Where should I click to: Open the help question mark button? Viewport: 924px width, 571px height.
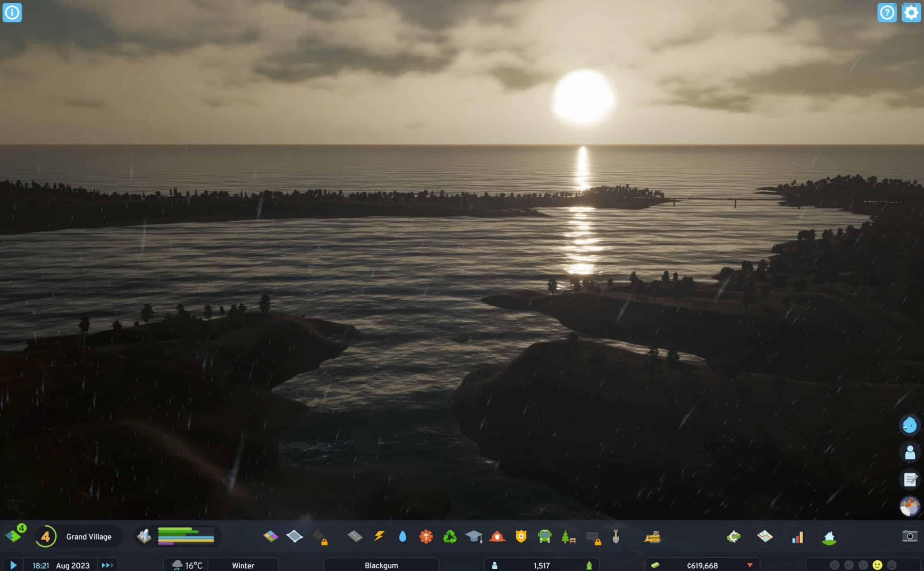coord(887,12)
